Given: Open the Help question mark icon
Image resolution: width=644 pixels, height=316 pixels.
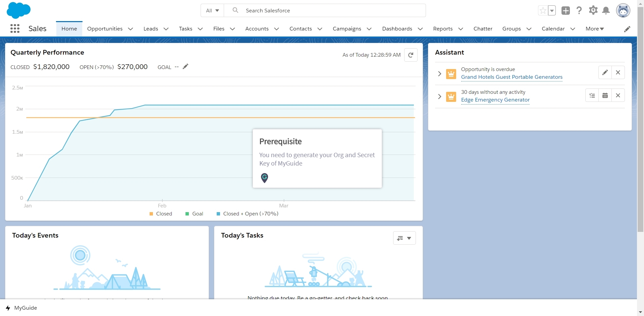Looking at the screenshot, I should coord(579,10).
